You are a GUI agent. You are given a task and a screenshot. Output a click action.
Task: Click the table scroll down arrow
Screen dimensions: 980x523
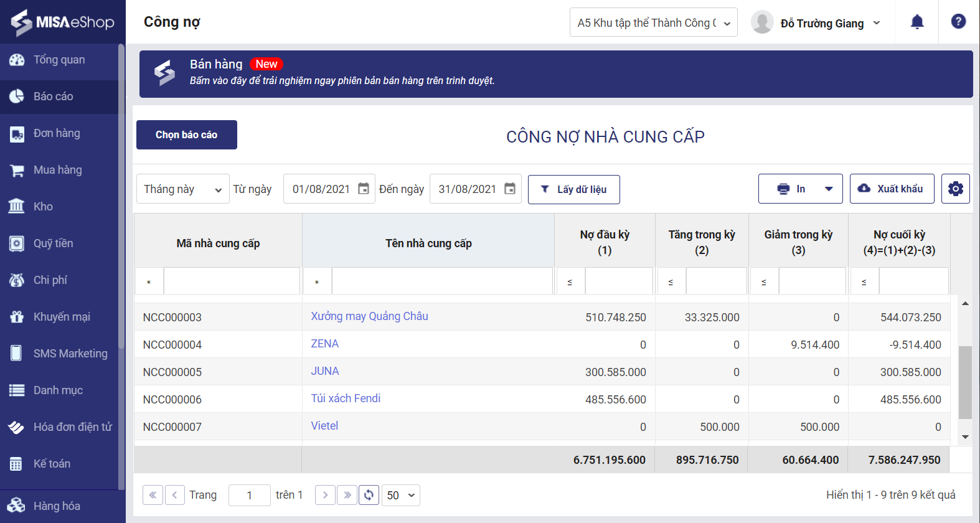[x=965, y=437]
